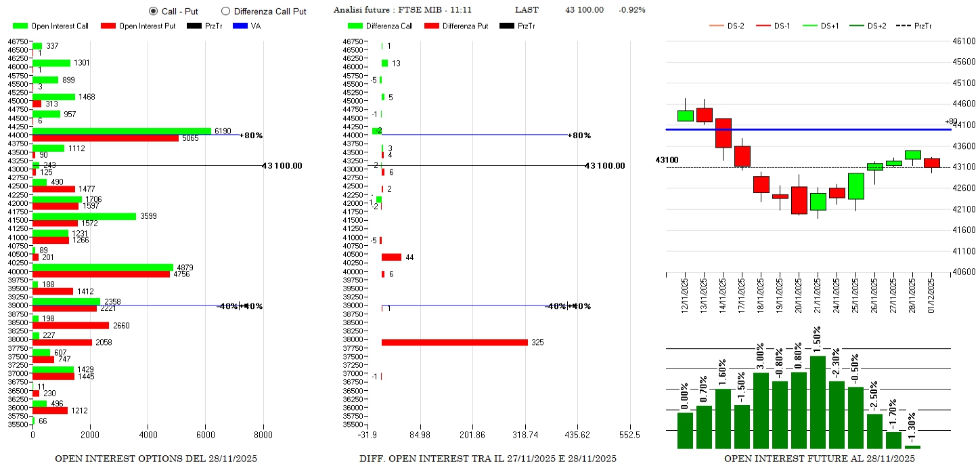980x464 pixels.
Task: Click the green Differenza Call legend marker
Action: pos(355,26)
